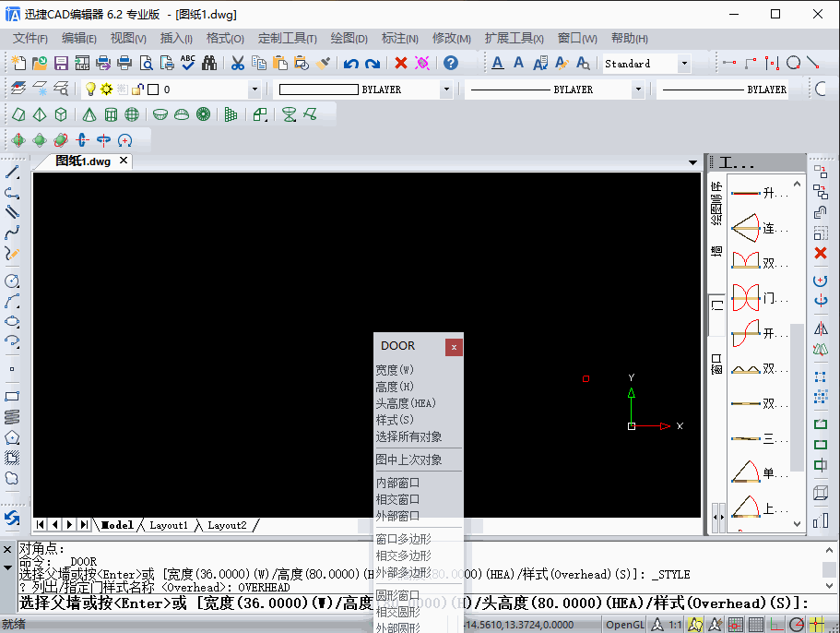Open the 标注(N) menu
The image size is (840, 633).
[x=399, y=39]
